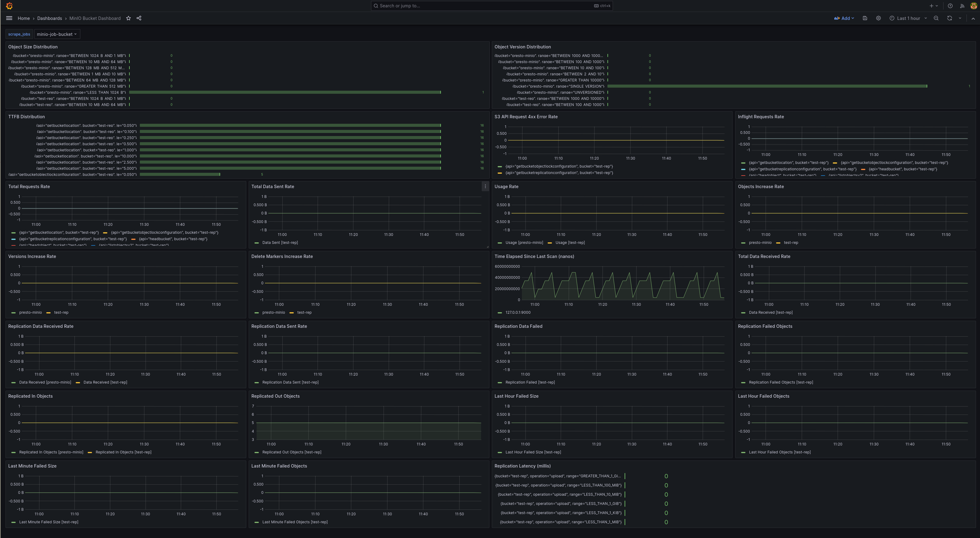The height and width of the screenshot is (538, 980).
Task: Refresh the dashboard
Action: [x=949, y=18]
